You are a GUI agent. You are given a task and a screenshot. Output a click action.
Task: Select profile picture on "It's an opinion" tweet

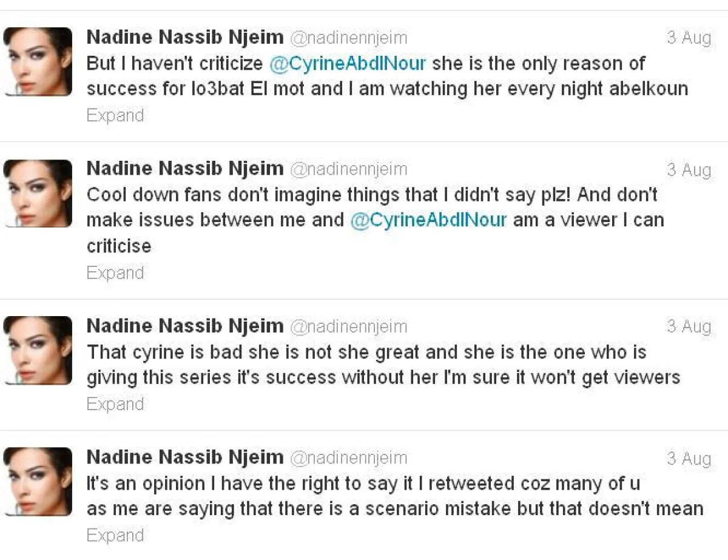tap(38, 482)
